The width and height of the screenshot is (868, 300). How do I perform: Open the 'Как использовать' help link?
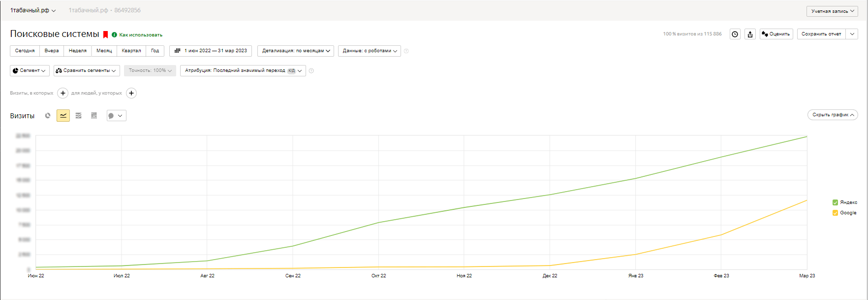coord(141,35)
